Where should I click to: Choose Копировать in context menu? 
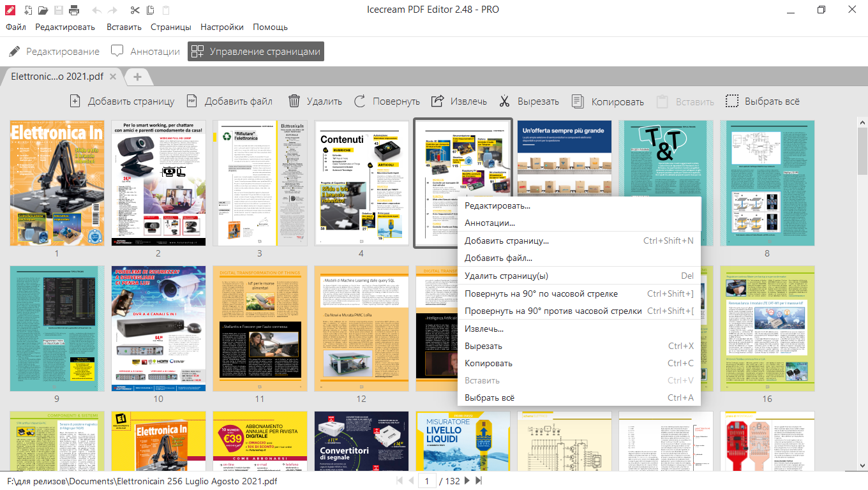point(579,363)
